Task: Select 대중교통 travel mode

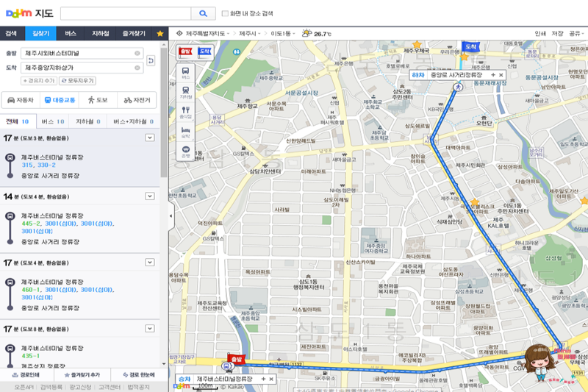Action: [x=60, y=100]
